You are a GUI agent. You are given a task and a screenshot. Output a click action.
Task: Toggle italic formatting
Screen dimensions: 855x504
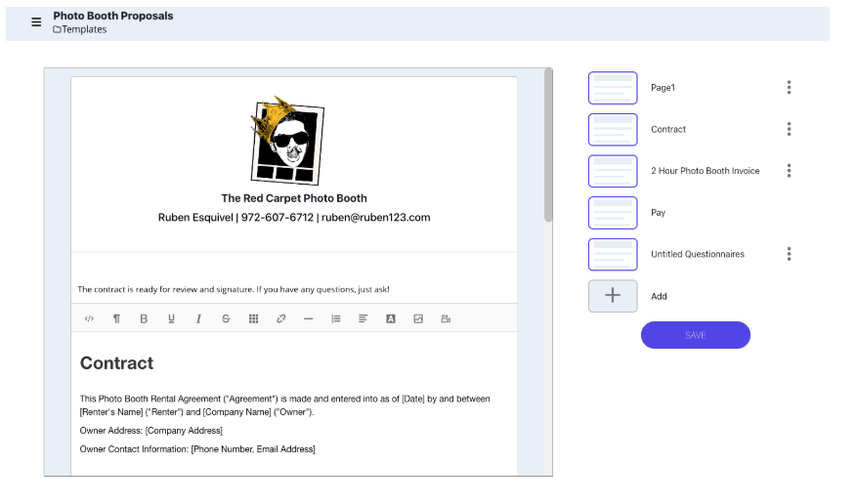point(198,318)
